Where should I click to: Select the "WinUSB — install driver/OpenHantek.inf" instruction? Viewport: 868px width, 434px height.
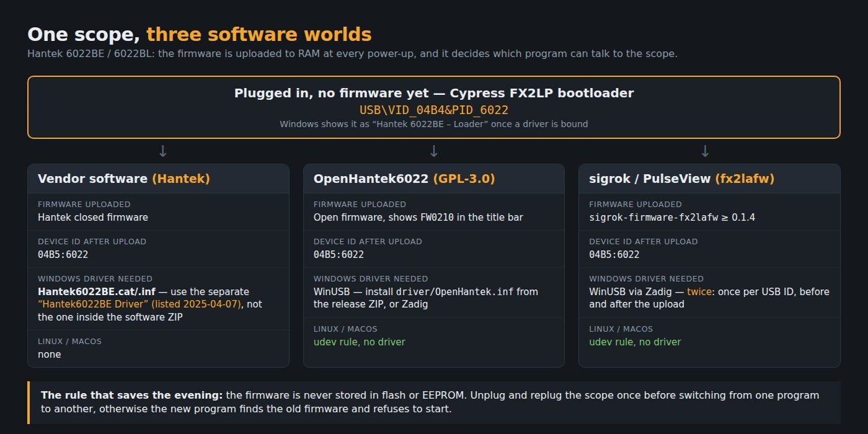tap(426, 298)
